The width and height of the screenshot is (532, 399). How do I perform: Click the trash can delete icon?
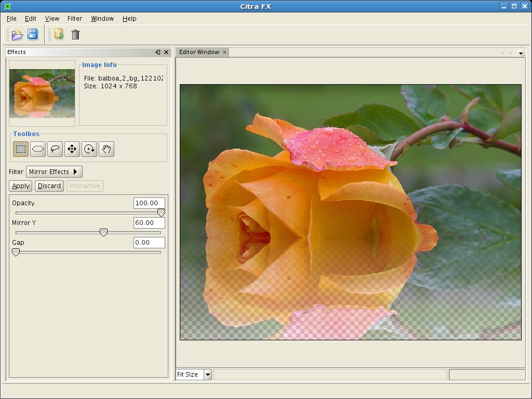pyautogui.click(x=75, y=35)
